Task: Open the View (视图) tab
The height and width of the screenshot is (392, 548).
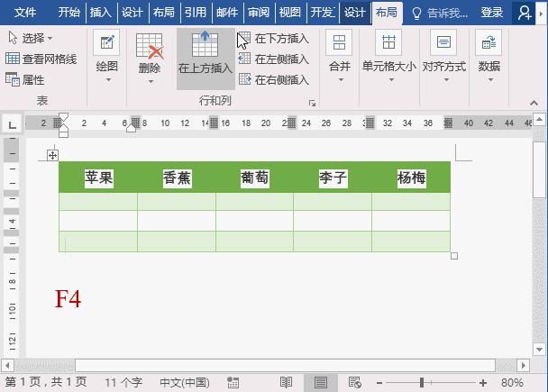Action: coord(290,13)
